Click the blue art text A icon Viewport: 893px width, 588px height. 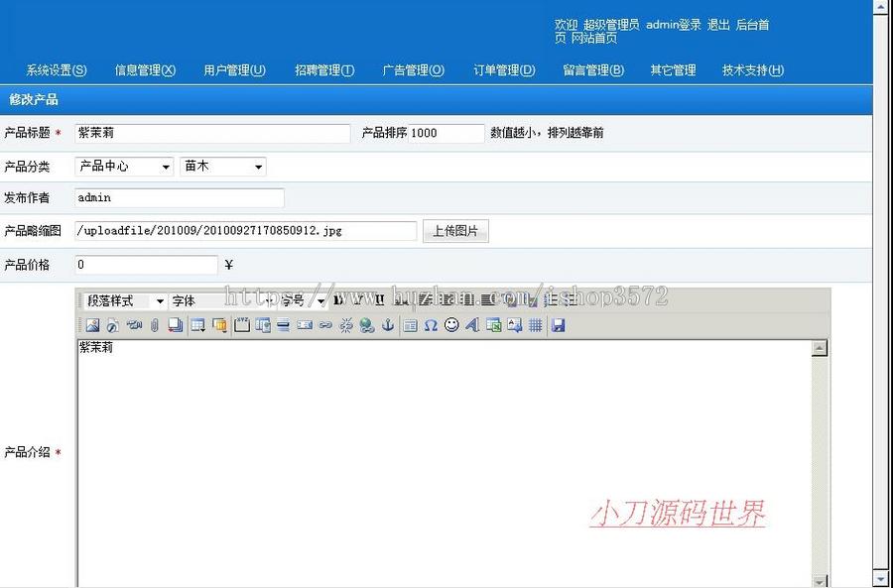point(472,325)
